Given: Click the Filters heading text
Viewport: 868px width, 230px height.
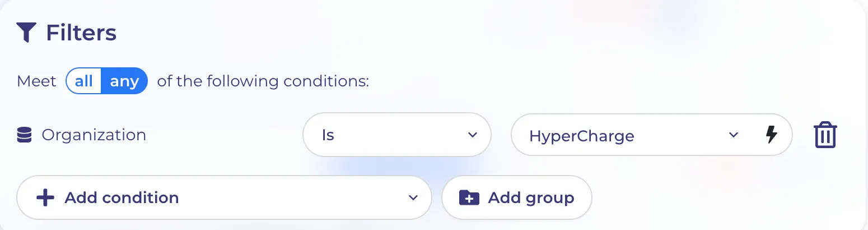Looking at the screenshot, I should 81,33.
